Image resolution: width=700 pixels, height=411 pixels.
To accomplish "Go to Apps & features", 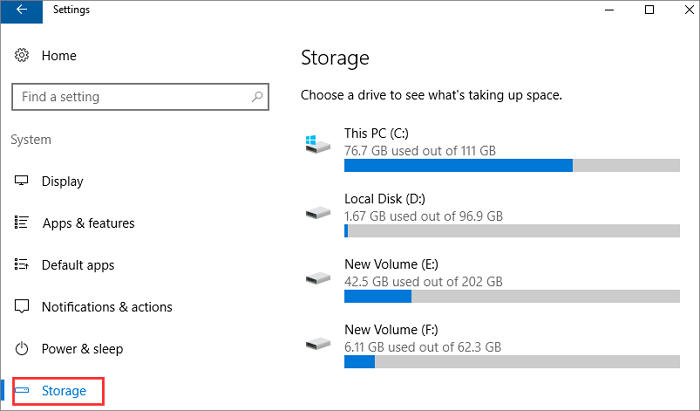I will [x=88, y=223].
